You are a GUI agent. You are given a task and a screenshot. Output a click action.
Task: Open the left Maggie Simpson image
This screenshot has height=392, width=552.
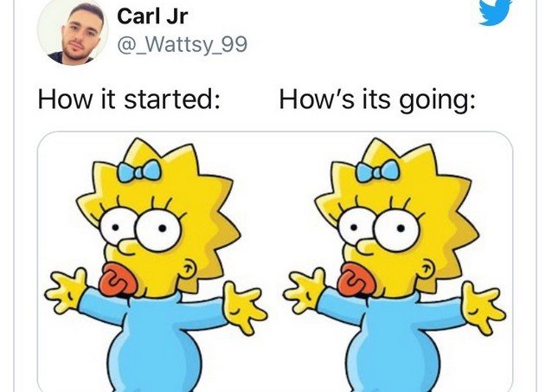[x=156, y=263]
